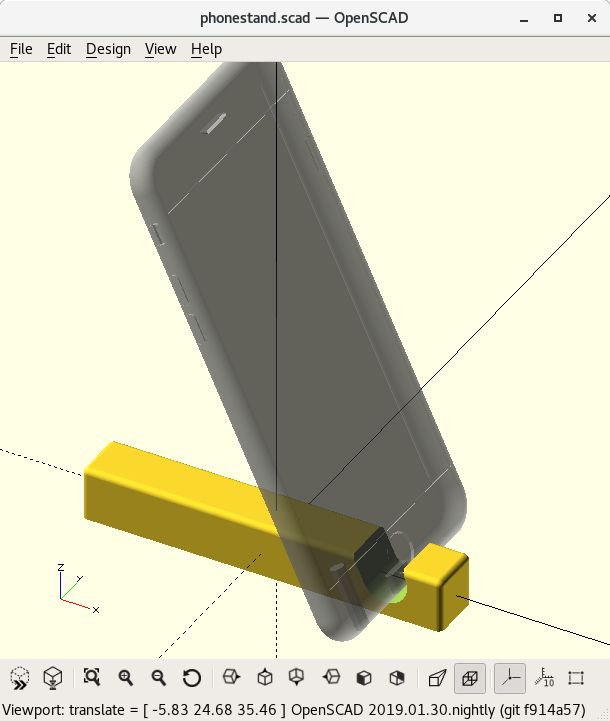This screenshot has height=721, width=610.
Task: Zoom in on the 3D model
Action: (125, 678)
